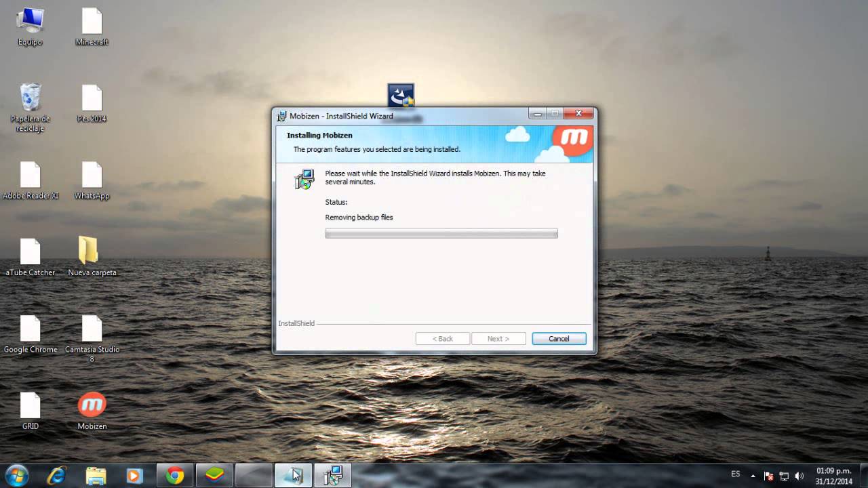Switch to the active installer taskbar item

(x=293, y=476)
